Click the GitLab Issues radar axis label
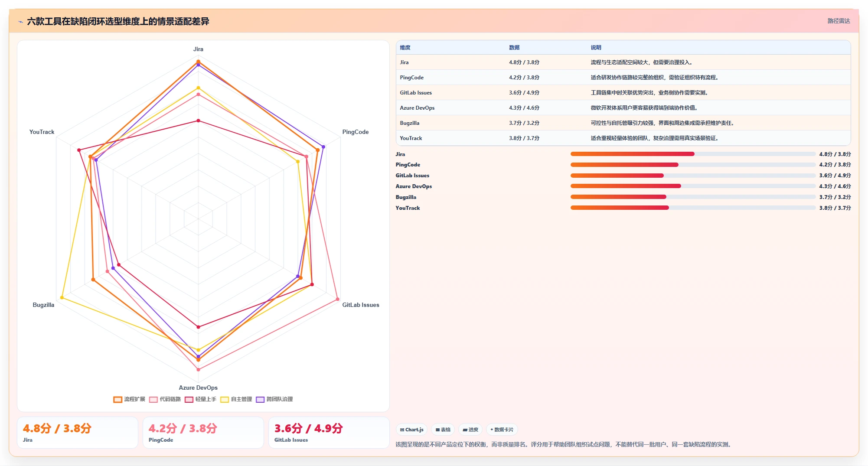Viewport: 868px width, 466px height. point(360,305)
